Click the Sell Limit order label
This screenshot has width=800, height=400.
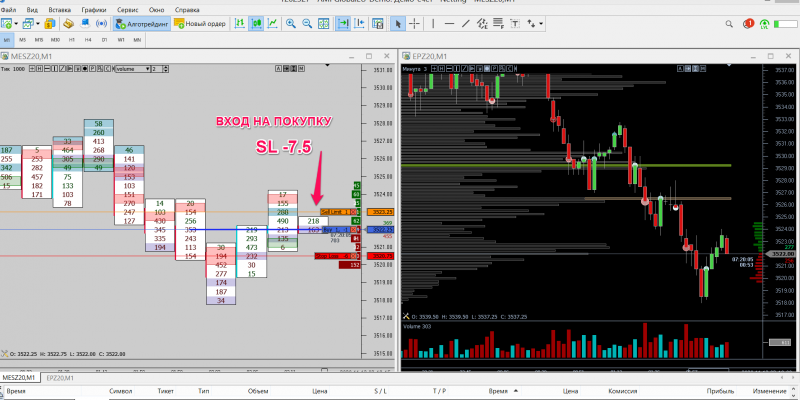click(336, 212)
